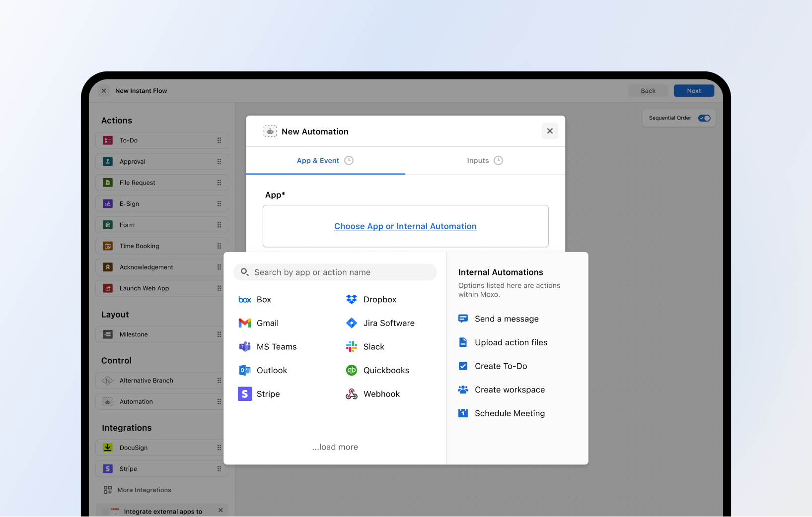Pick the Slack logo icon

click(352, 347)
